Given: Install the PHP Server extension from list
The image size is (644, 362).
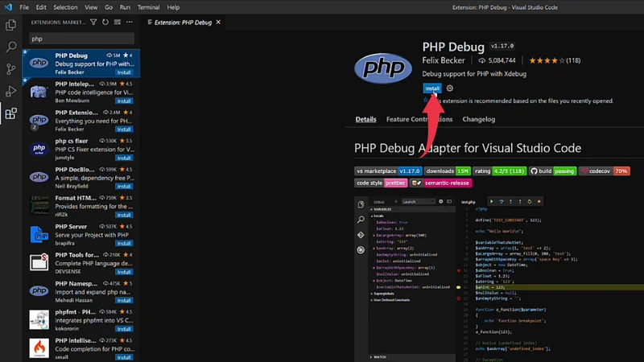Looking at the screenshot, I should pos(123,243).
